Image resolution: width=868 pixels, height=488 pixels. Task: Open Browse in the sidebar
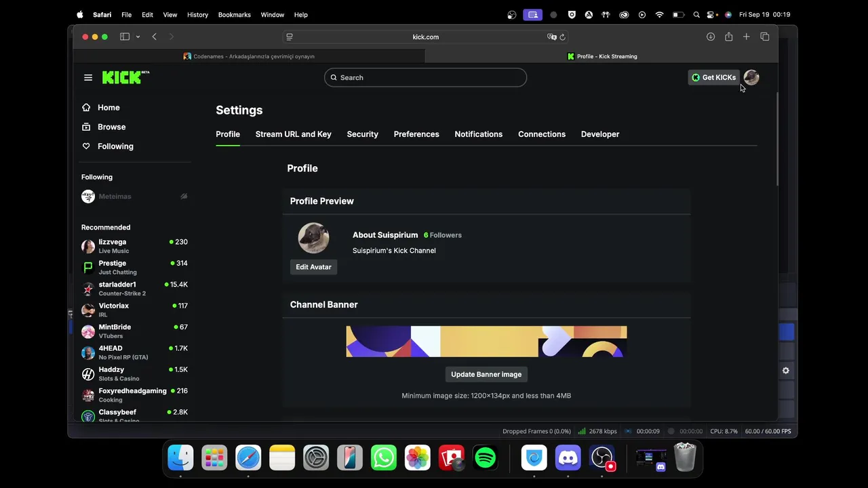[x=111, y=127]
